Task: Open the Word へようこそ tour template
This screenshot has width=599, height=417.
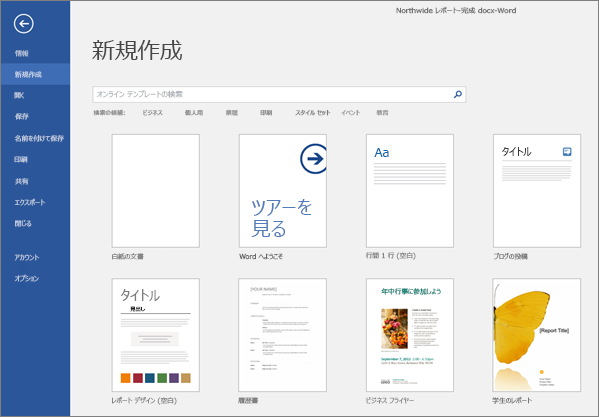Action: click(x=283, y=191)
